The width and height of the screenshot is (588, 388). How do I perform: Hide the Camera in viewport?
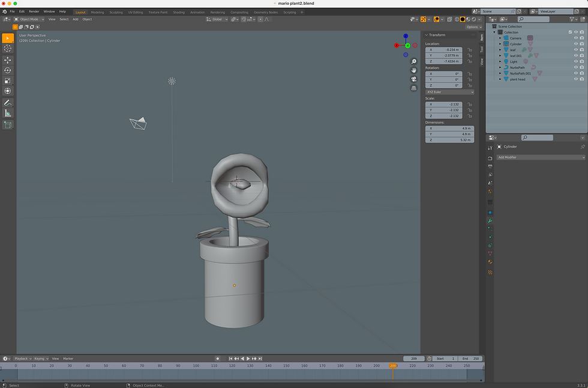pyautogui.click(x=575, y=38)
